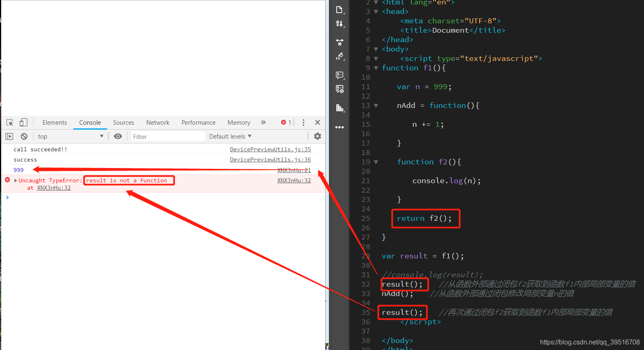Open the 'at XNX3nHu:32' stack trace link
Screen dimensions: 644x350
[54, 188]
